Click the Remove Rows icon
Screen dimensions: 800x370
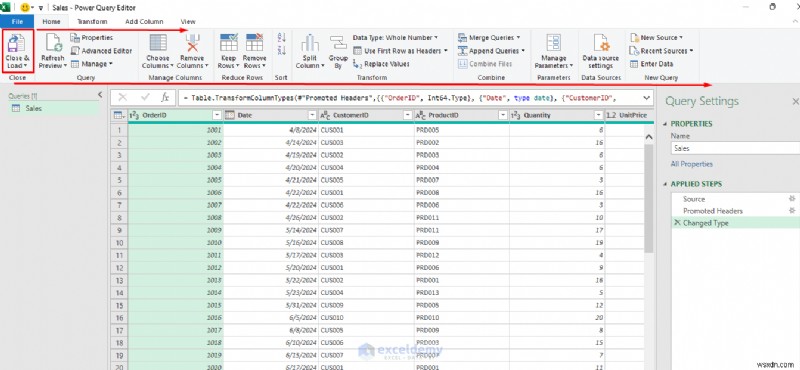click(x=255, y=43)
